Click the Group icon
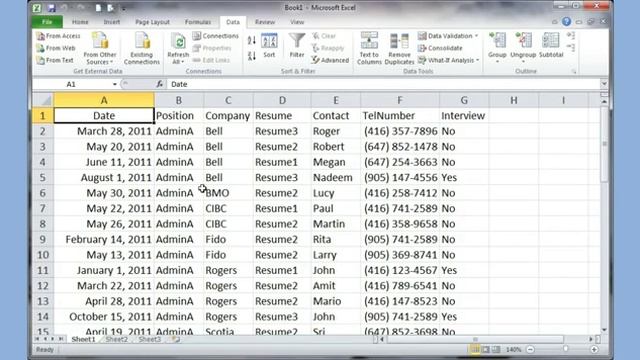The image size is (640, 360). (497, 41)
